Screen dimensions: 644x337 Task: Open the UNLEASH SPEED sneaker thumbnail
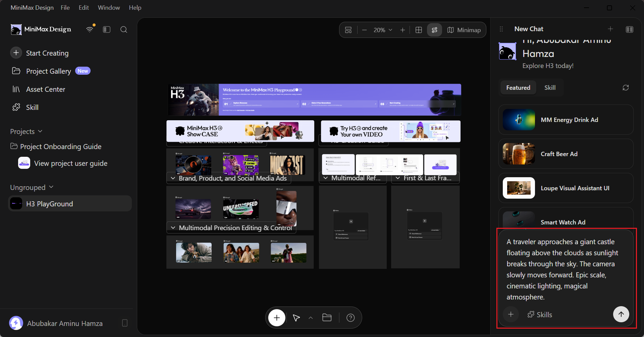coord(241,209)
